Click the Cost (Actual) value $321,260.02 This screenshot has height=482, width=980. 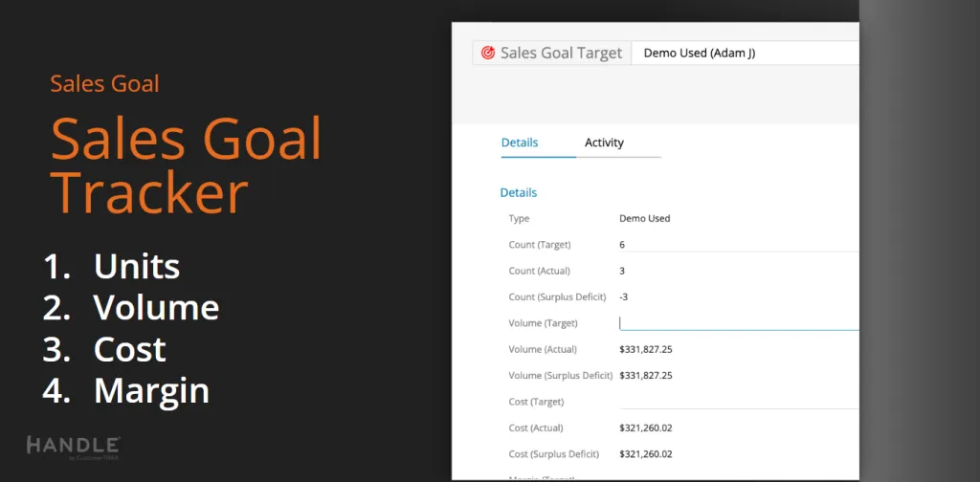[x=646, y=428]
